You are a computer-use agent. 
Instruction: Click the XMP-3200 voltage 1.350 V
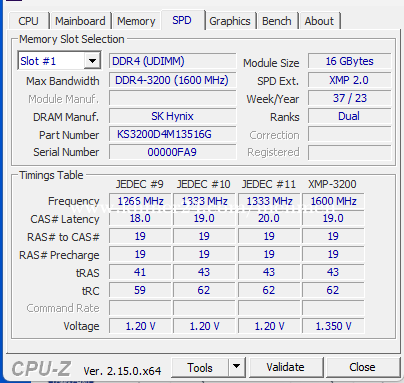point(333,326)
